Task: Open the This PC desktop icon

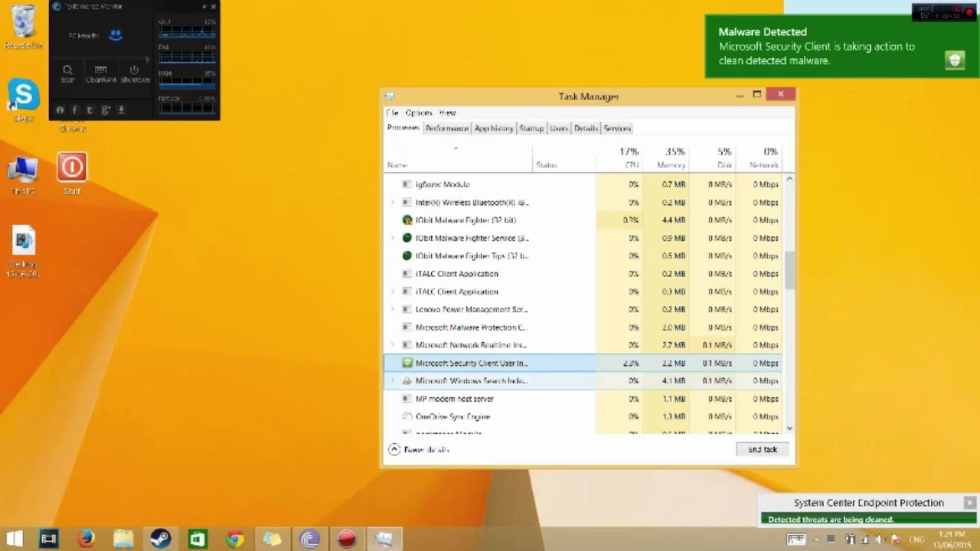Action: (x=24, y=175)
